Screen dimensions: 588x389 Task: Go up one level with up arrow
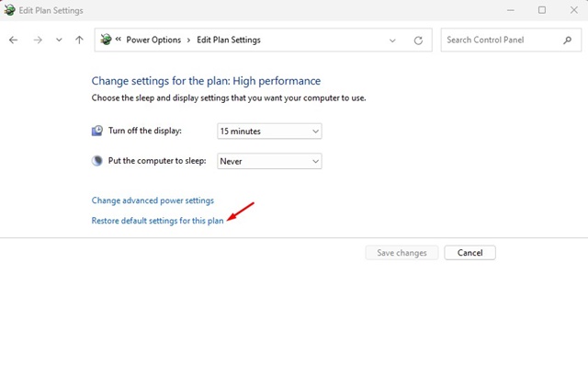[79, 40]
